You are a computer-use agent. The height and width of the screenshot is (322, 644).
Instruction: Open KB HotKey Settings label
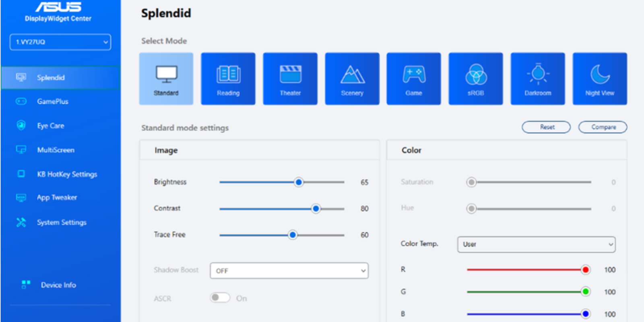pos(67,174)
